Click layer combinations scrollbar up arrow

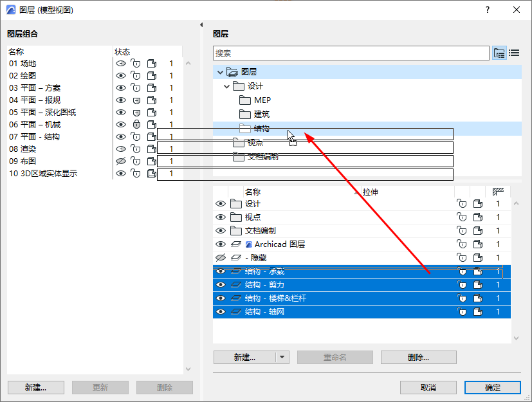(188, 63)
